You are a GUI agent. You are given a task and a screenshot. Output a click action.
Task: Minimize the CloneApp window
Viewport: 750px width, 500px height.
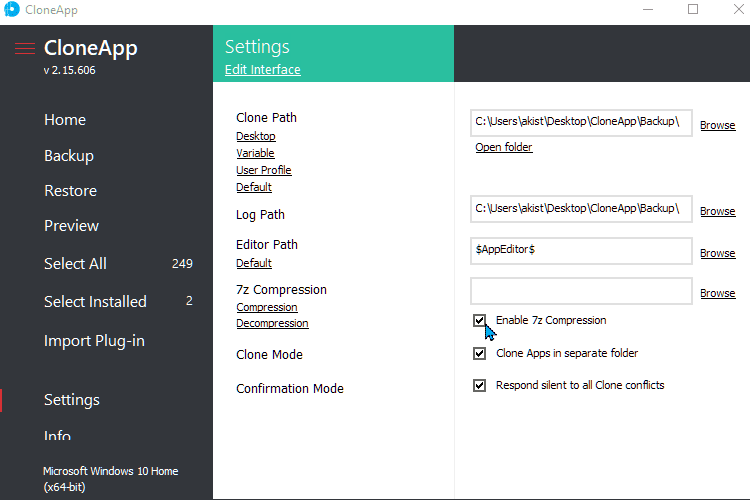(x=648, y=9)
